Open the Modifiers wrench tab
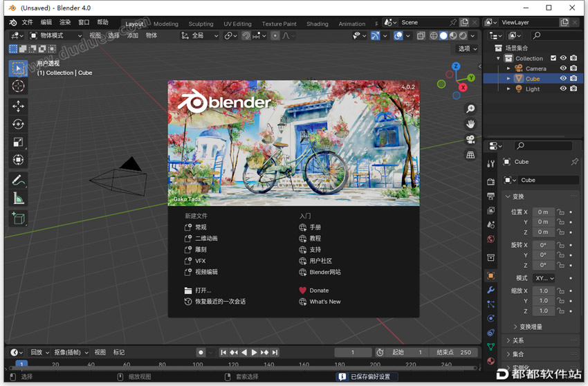 point(491,290)
